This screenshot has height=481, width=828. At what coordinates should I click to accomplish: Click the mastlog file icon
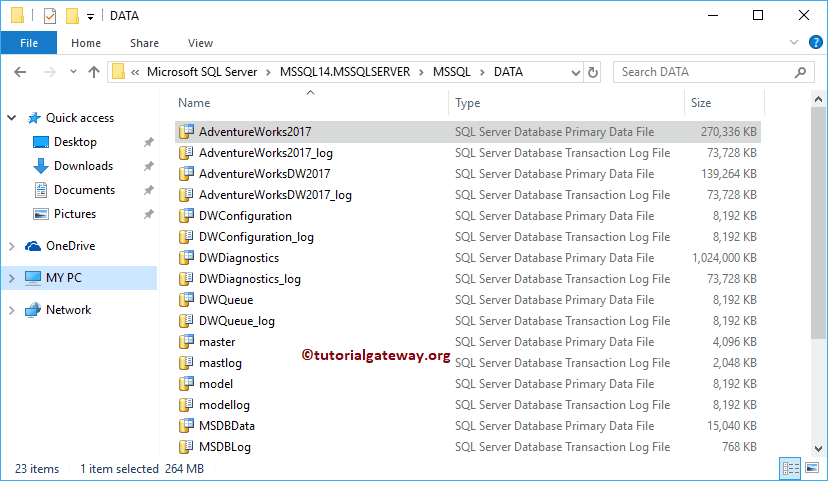pos(186,363)
